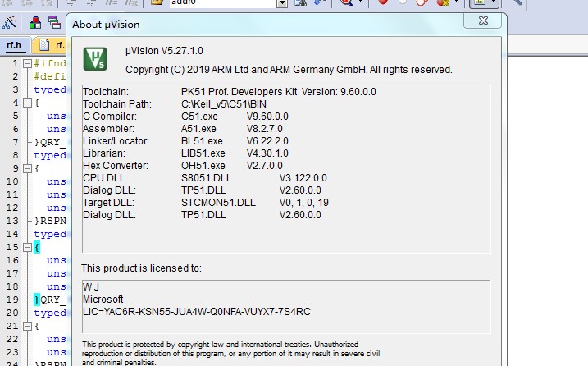The image size is (588, 366).
Task: Switch to the rf.h editor tab
Action: coord(14,45)
